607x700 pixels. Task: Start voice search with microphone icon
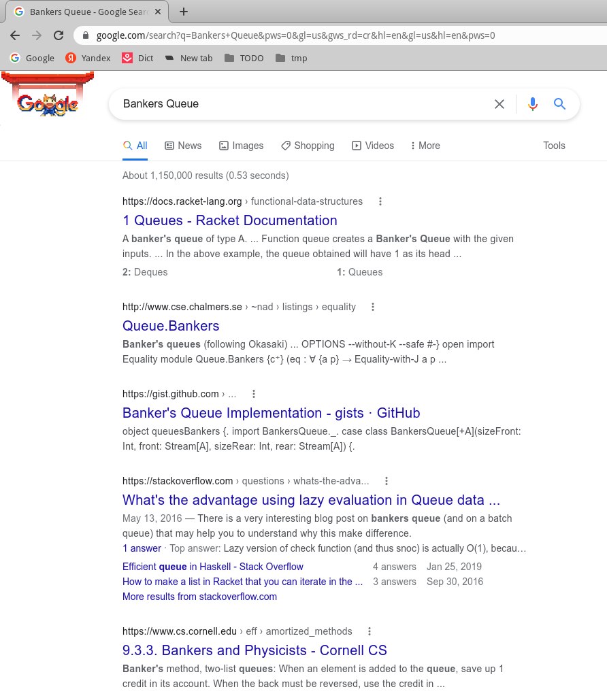click(x=532, y=104)
